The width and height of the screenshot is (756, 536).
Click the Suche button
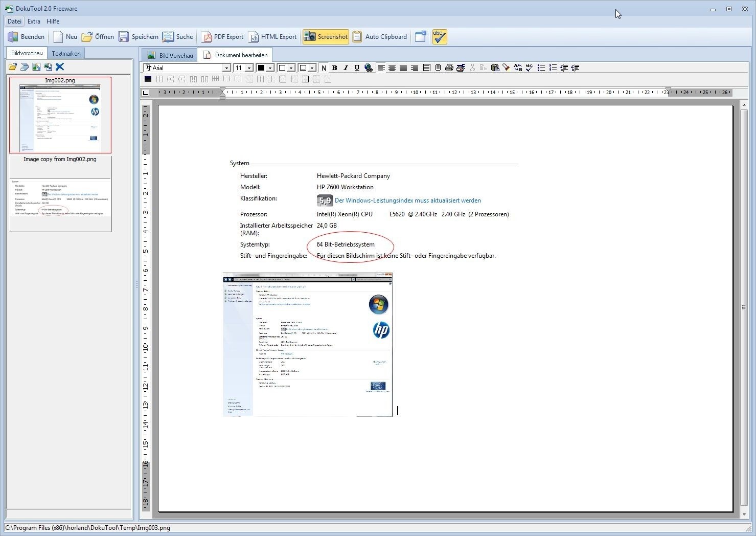tap(178, 37)
